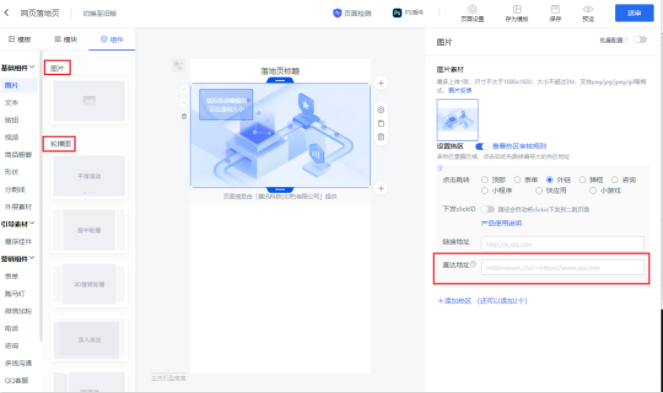Toggle the 下发clickID switch
Screen dimensions: 663x393
point(488,209)
